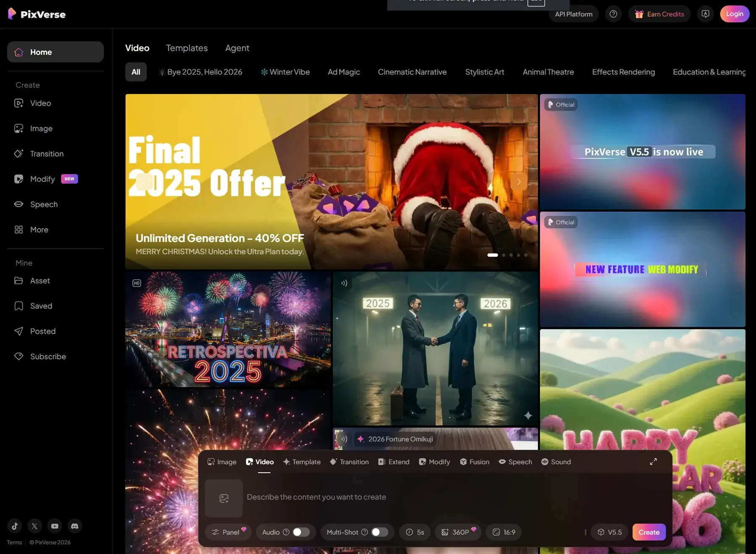Switch to Agent tab
Screen dimensions: 756x554
coord(237,48)
